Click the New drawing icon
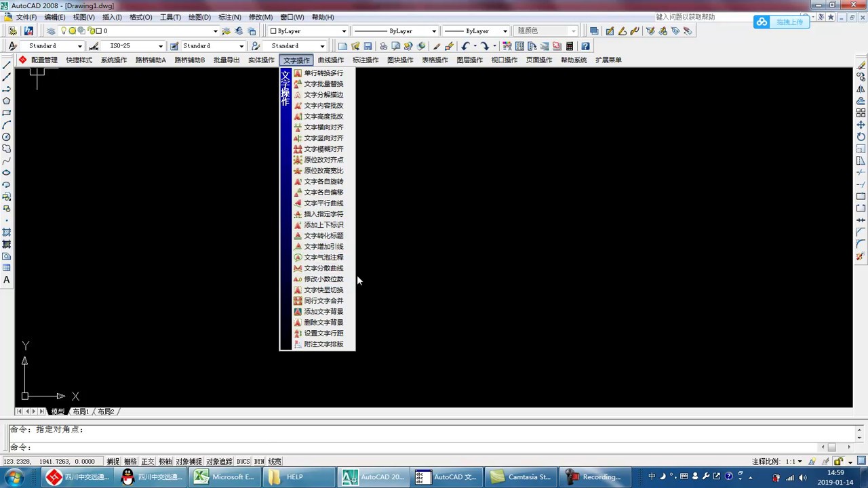This screenshot has width=868, height=488. click(343, 46)
